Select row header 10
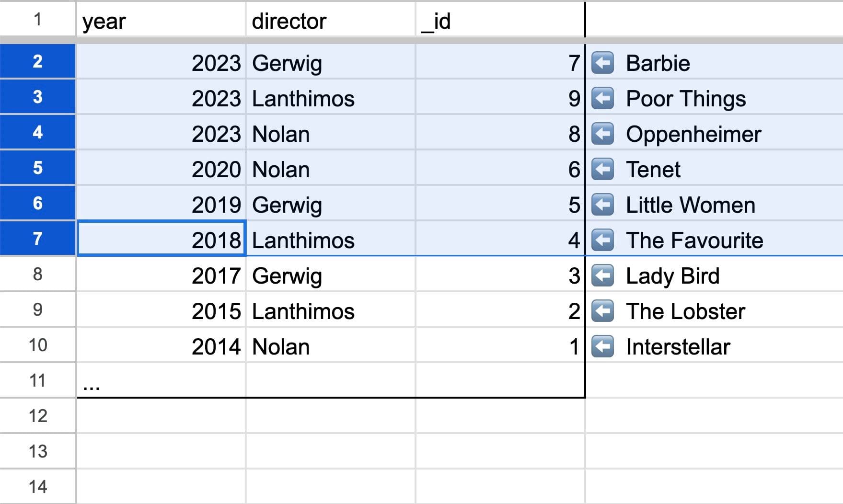This screenshot has height=504, width=843. click(x=37, y=345)
